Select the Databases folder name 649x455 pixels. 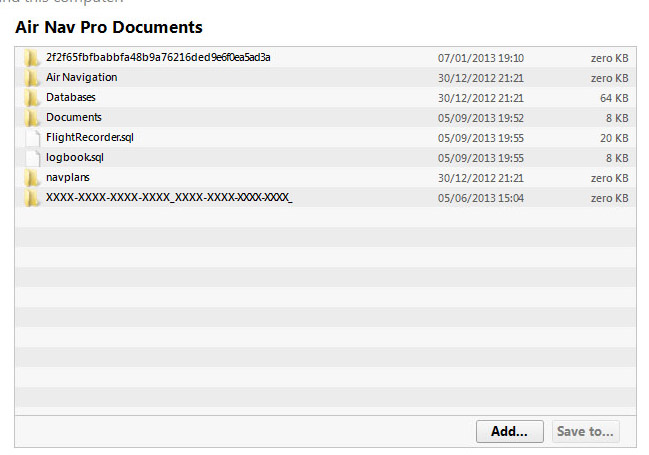tap(71, 97)
